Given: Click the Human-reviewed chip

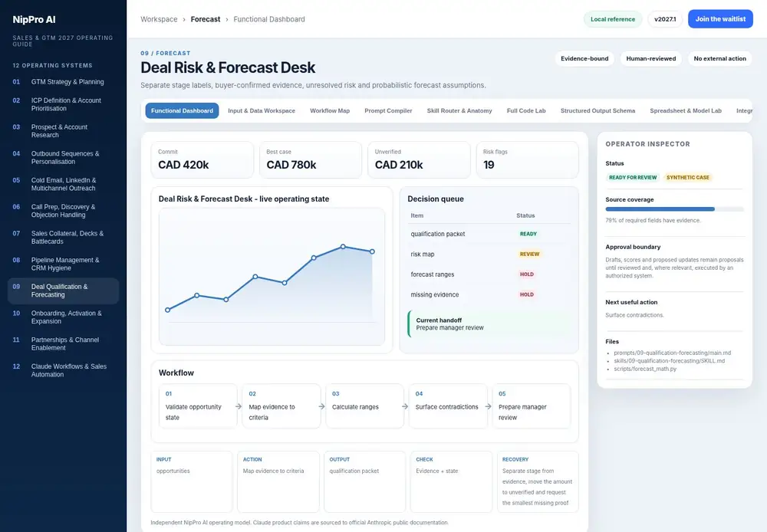Looking at the screenshot, I should click(651, 59).
